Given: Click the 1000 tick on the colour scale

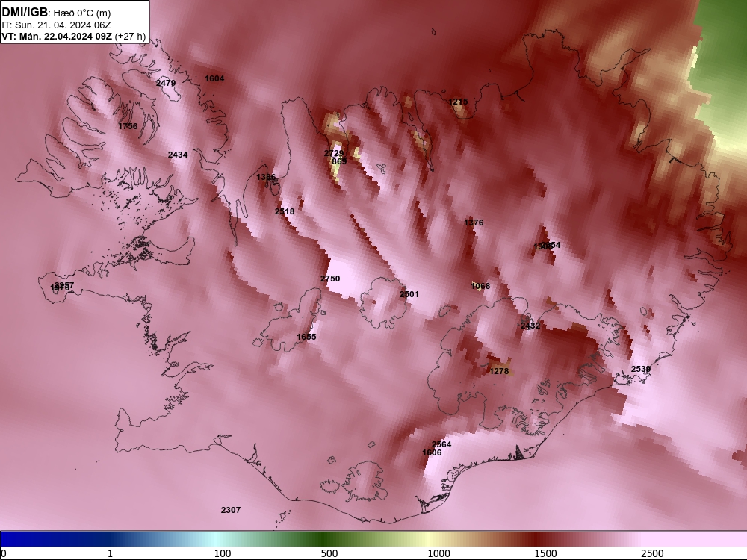Looking at the screenshot, I should tap(438, 553).
